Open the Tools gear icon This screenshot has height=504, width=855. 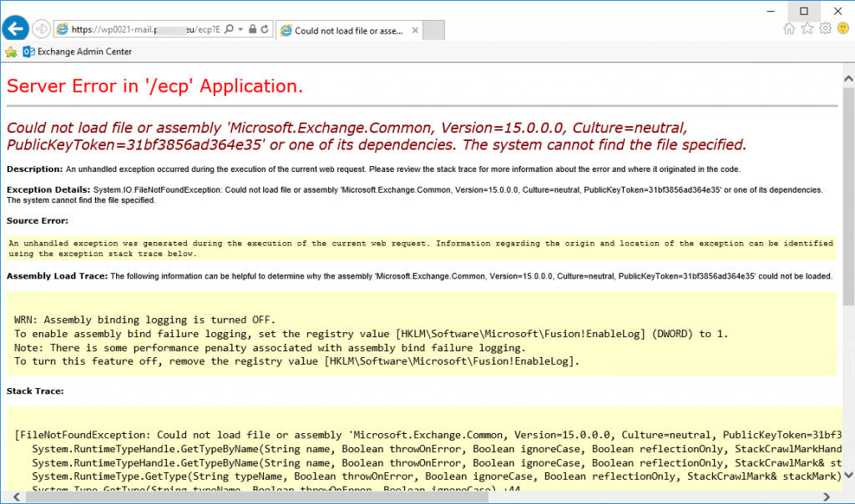click(x=826, y=28)
